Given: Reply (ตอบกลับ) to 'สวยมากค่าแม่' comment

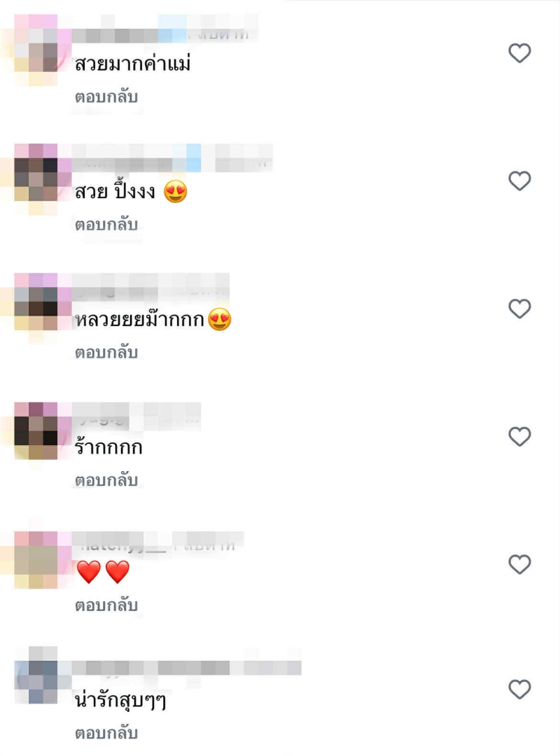Looking at the screenshot, I should 106,97.
